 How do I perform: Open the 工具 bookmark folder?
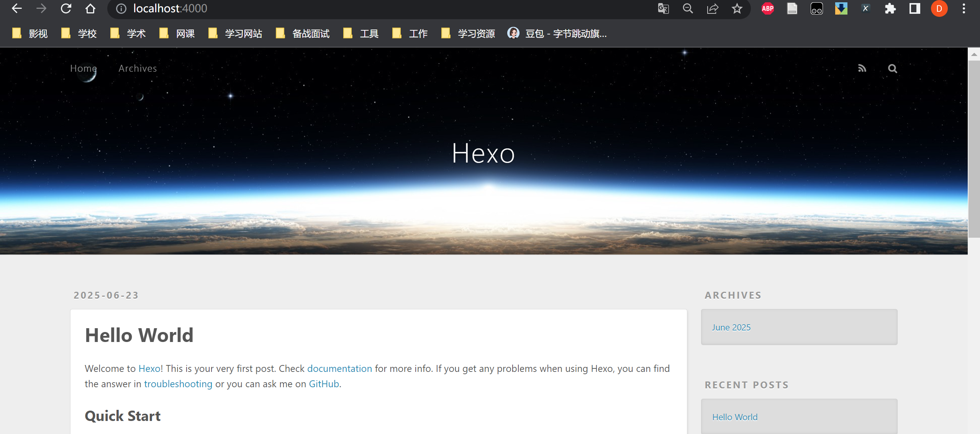coord(361,34)
